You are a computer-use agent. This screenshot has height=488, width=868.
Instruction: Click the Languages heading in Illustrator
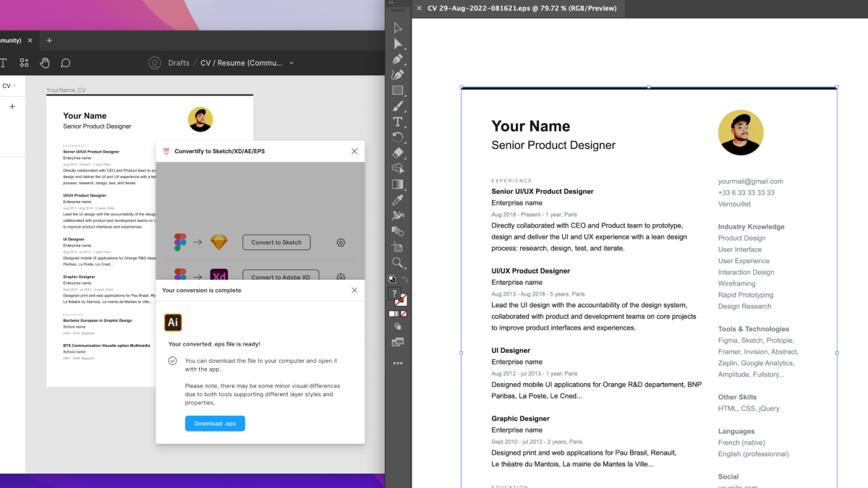[x=736, y=432]
